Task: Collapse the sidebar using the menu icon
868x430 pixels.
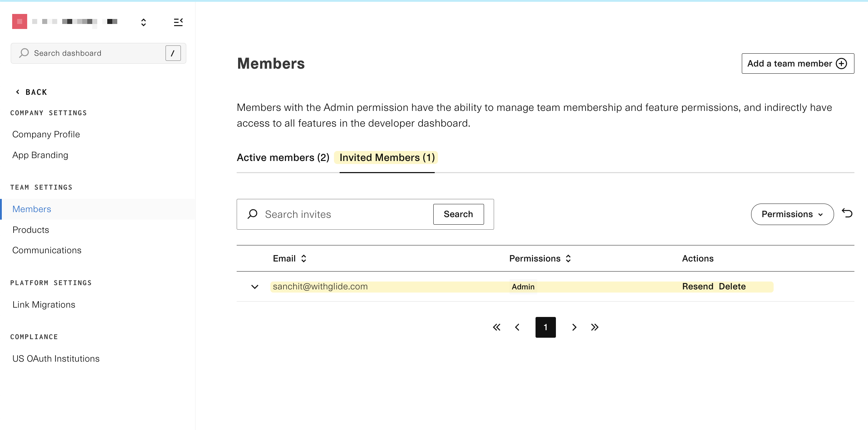Action: [178, 22]
